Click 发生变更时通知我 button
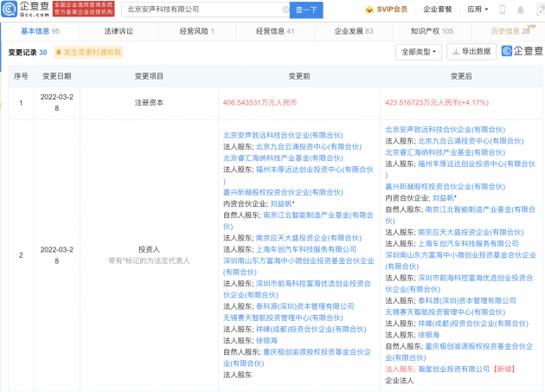Viewport: 545px width, 392px height. pyautogui.click(x=88, y=52)
